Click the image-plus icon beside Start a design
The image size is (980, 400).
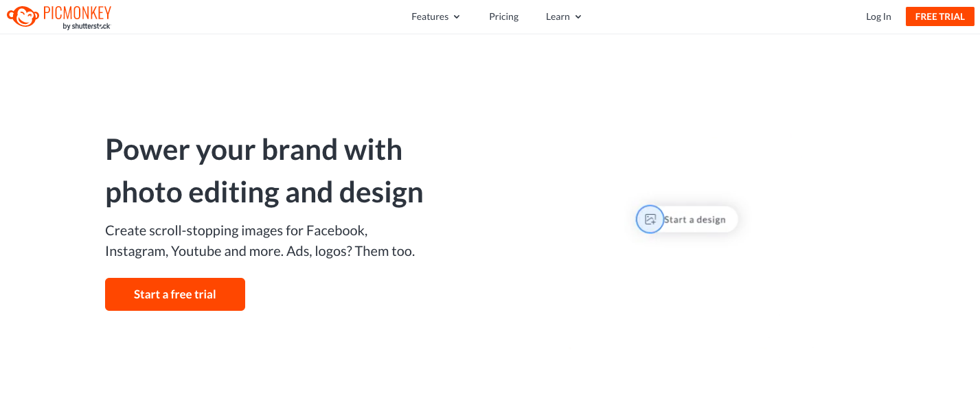pyautogui.click(x=650, y=220)
